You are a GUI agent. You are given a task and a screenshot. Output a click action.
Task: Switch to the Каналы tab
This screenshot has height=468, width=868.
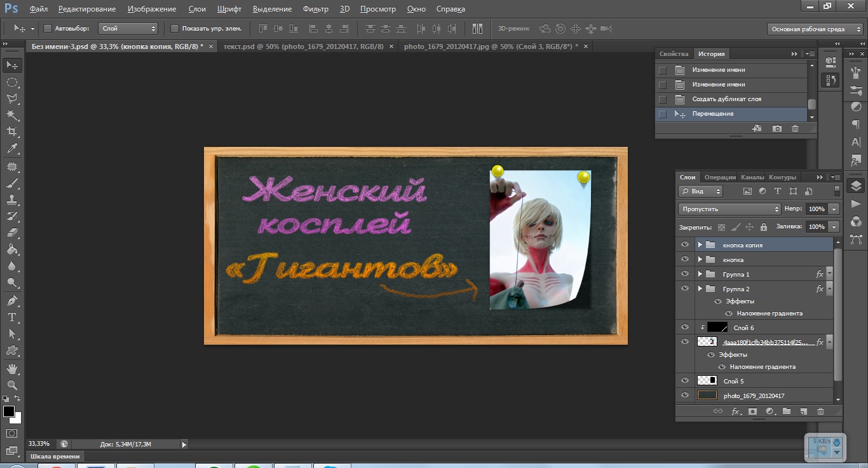point(752,177)
